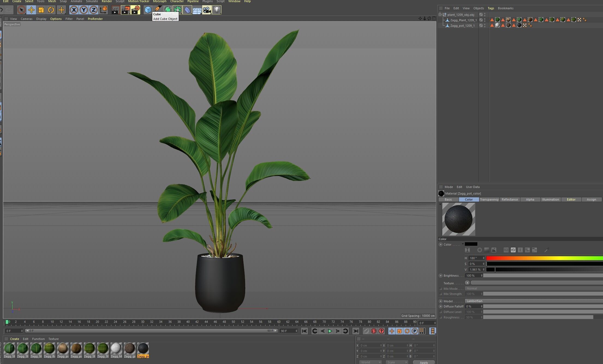Image resolution: width=603 pixels, height=364 pixels.
Task: Open the filmstrip playback options icon
Action: [433, 331]
